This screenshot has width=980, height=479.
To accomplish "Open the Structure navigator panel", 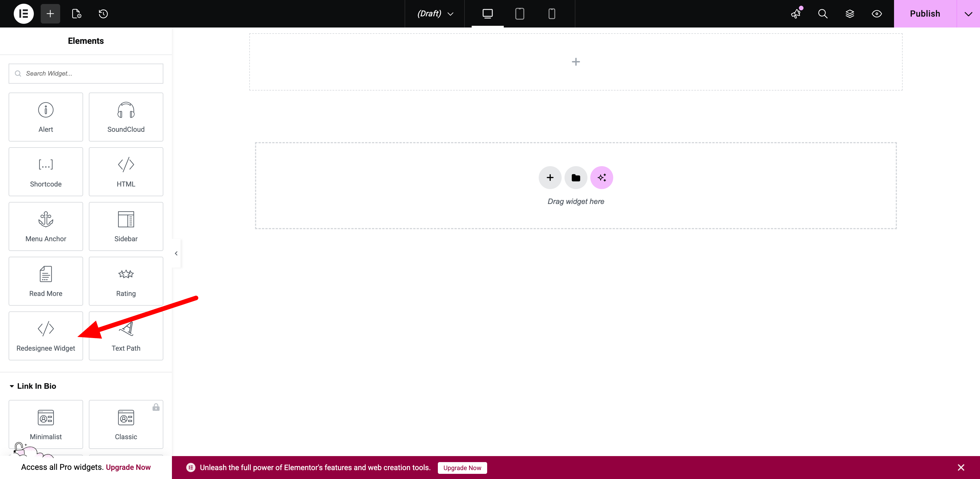I will [x=850, y=14].
